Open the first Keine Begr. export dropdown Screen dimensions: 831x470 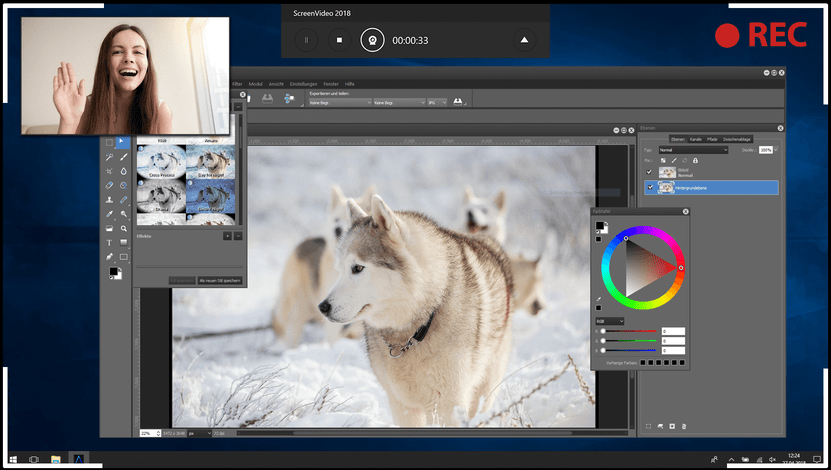pos(341,102)
